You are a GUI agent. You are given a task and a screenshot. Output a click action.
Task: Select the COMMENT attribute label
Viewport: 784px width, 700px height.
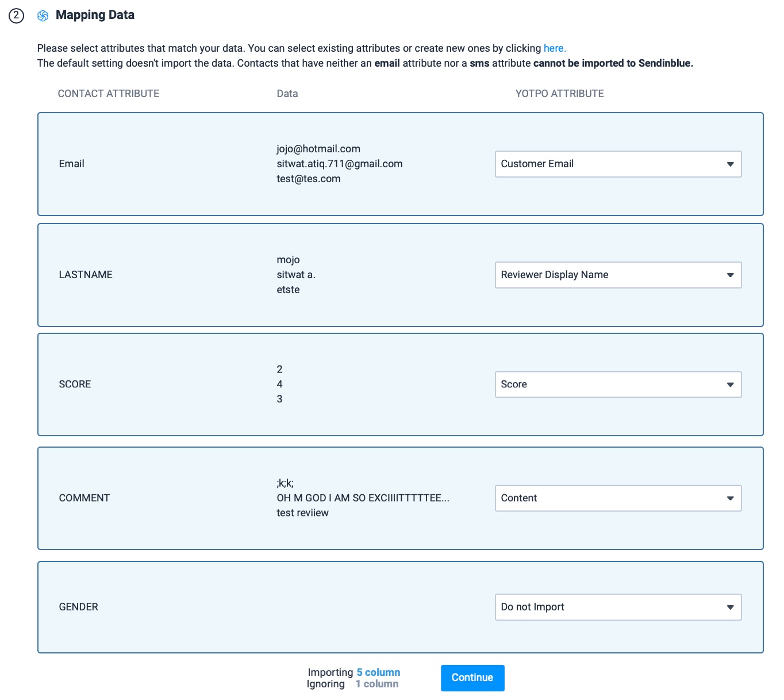click(84, 498)
